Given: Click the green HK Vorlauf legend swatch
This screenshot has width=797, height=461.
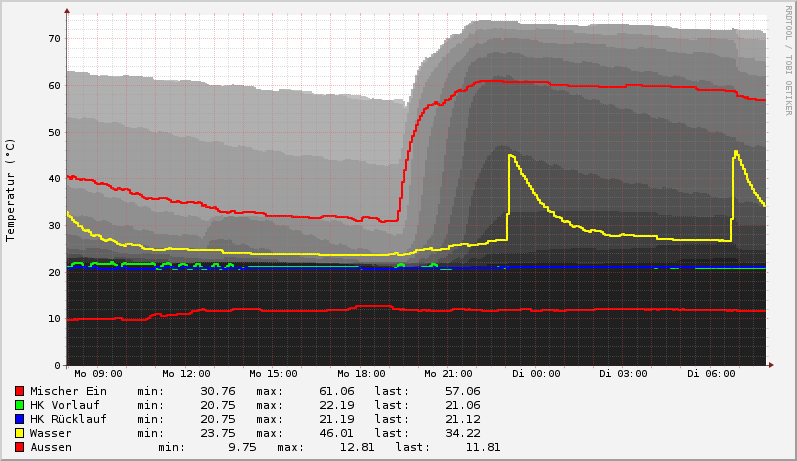Looking at the screenshot, I should (19, 405).
